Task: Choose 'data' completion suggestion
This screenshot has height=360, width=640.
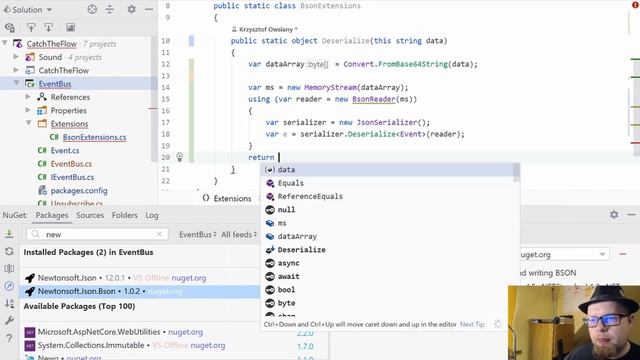Action: click(x=388, y=170)
